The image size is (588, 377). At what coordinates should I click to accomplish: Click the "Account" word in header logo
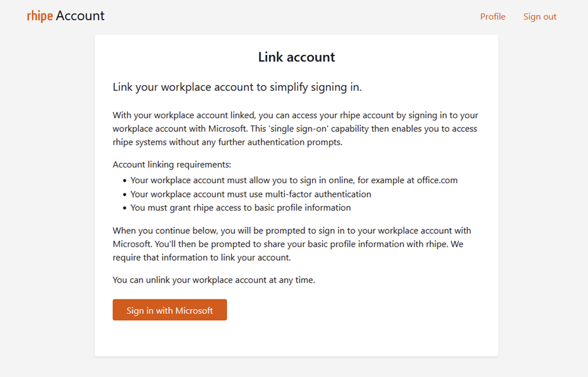pos(80,16)
